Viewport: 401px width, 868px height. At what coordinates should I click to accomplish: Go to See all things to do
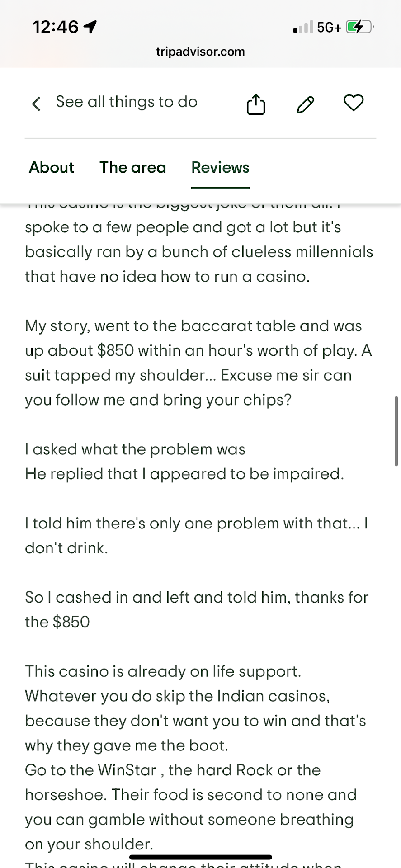[x=127, y=102]
